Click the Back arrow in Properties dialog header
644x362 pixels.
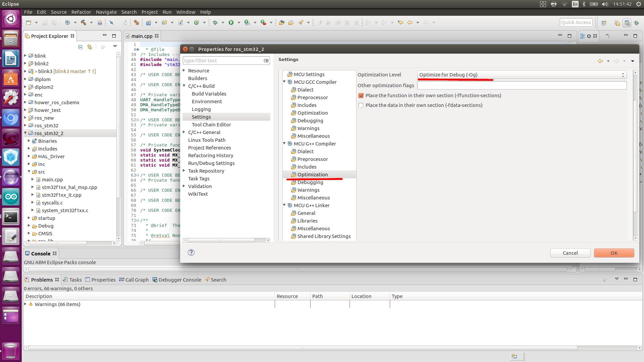[x=600, y=61]
